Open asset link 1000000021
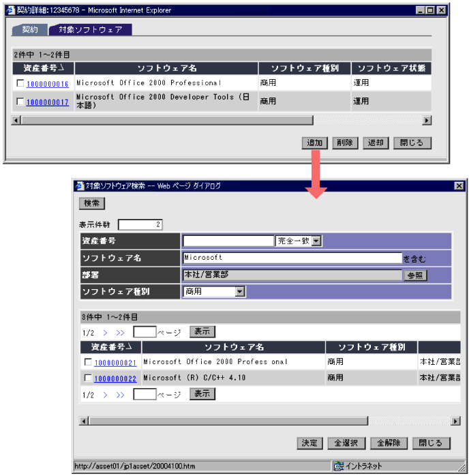Viewport: 469px width, 476px height. [115, 363]
